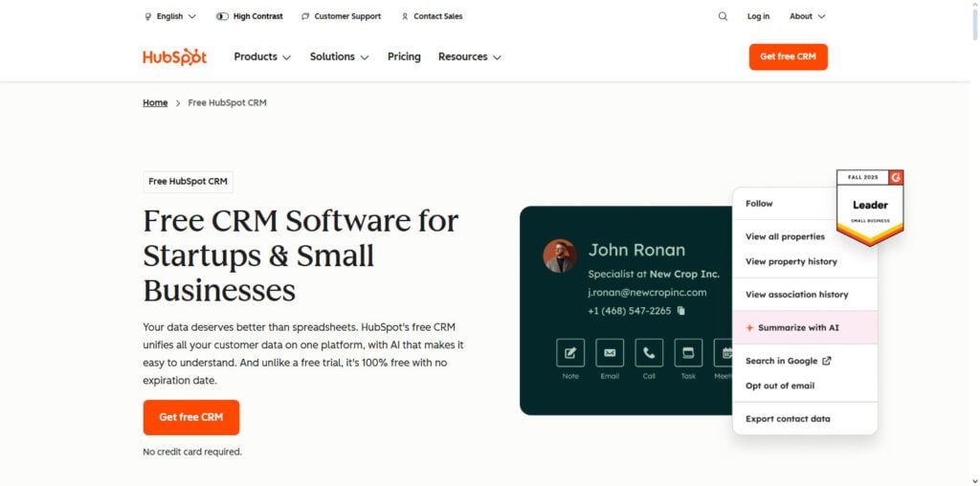The width and height of the screenshot is (980, 486).
Task: Copy phone number with the copy icon
Action: 681,311
